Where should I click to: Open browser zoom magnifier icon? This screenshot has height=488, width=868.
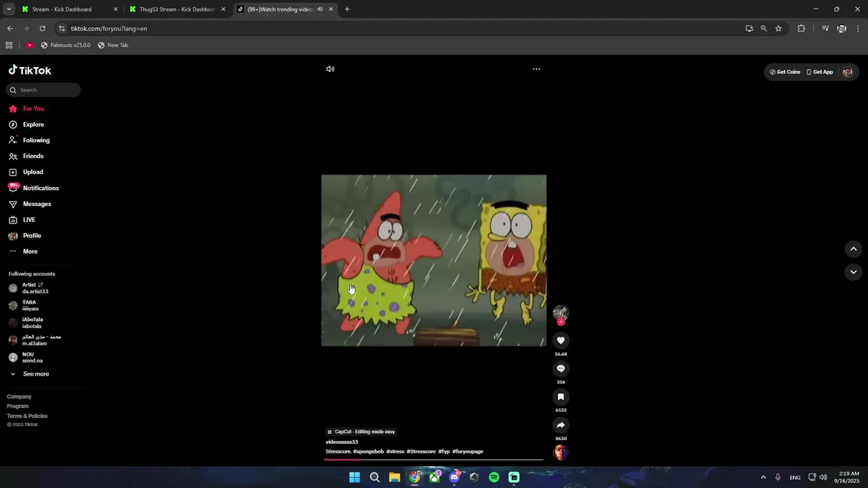coord(764,28)
